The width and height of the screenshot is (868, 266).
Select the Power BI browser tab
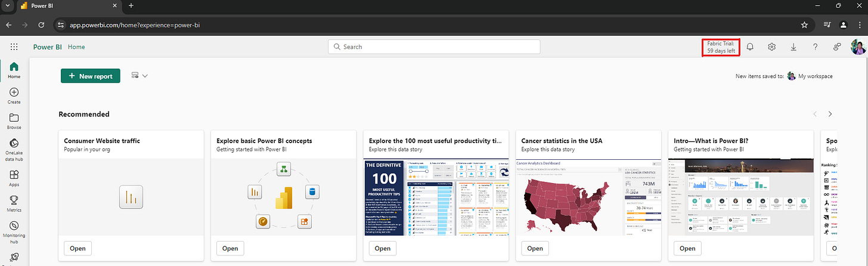(x=69, y=6)
